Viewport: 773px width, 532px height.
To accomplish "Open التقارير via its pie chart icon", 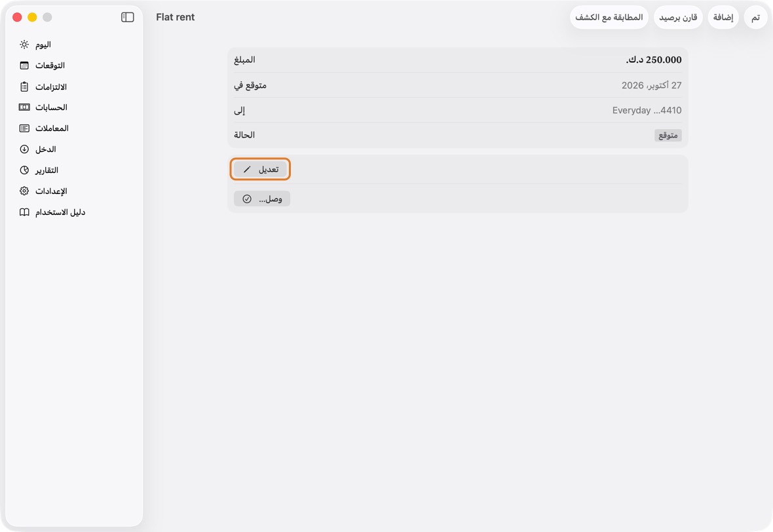I will 24,170.
